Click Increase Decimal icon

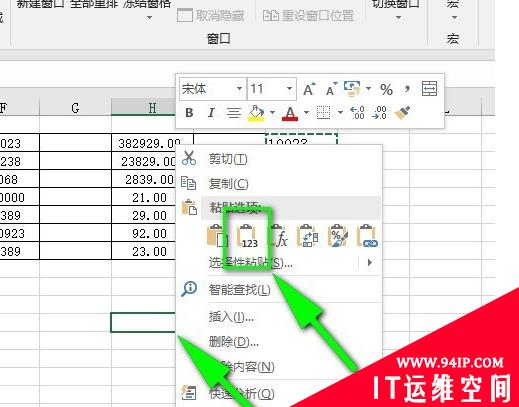357,113
